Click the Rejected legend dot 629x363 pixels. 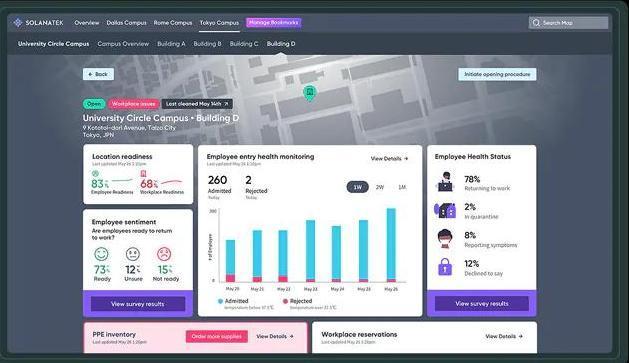pos(285,301)
